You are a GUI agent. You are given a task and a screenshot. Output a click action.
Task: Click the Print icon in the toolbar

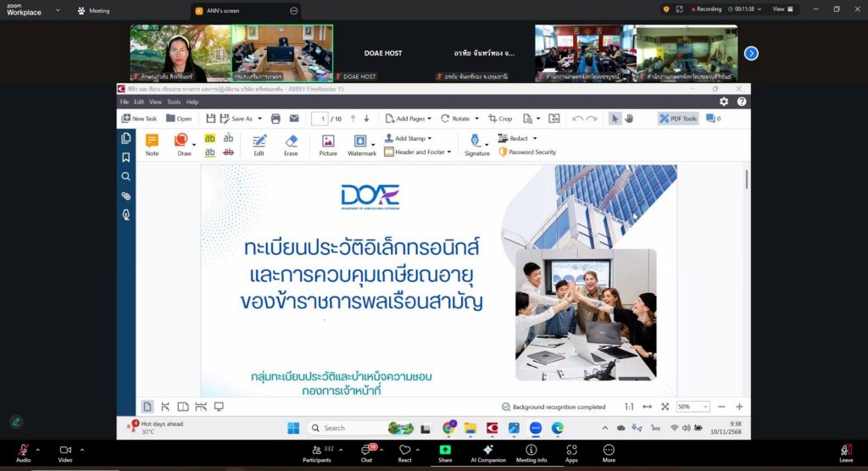(275, 119)
